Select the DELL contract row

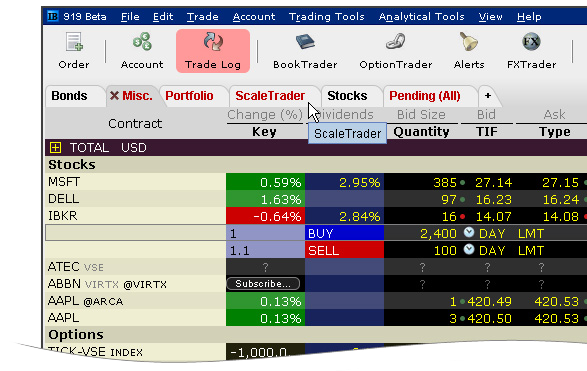click(135, 199)
